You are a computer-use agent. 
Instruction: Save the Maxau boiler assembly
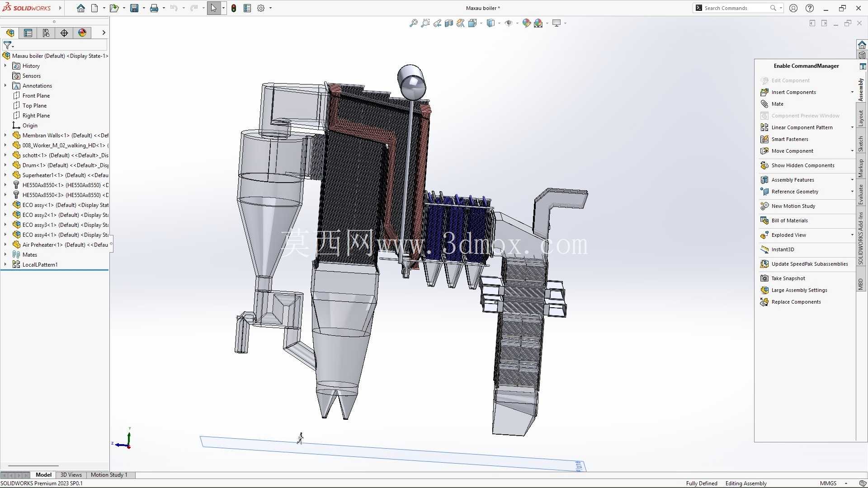tap(134, 8)
